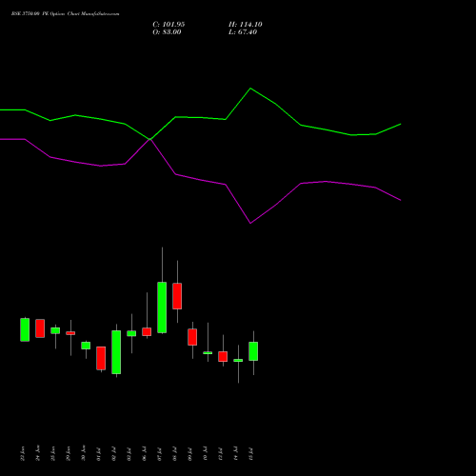Select the first green candlestick on the left

(x=25, y=329)
